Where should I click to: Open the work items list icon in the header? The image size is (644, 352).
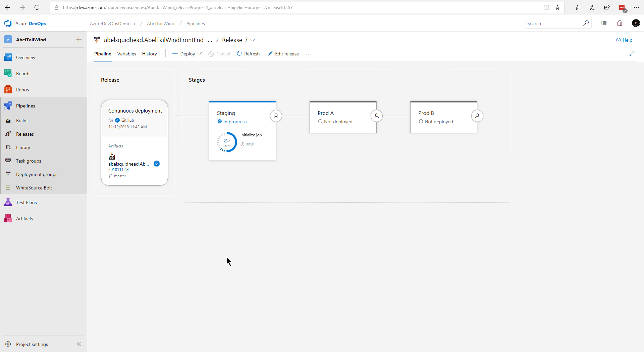click(604, 23)
